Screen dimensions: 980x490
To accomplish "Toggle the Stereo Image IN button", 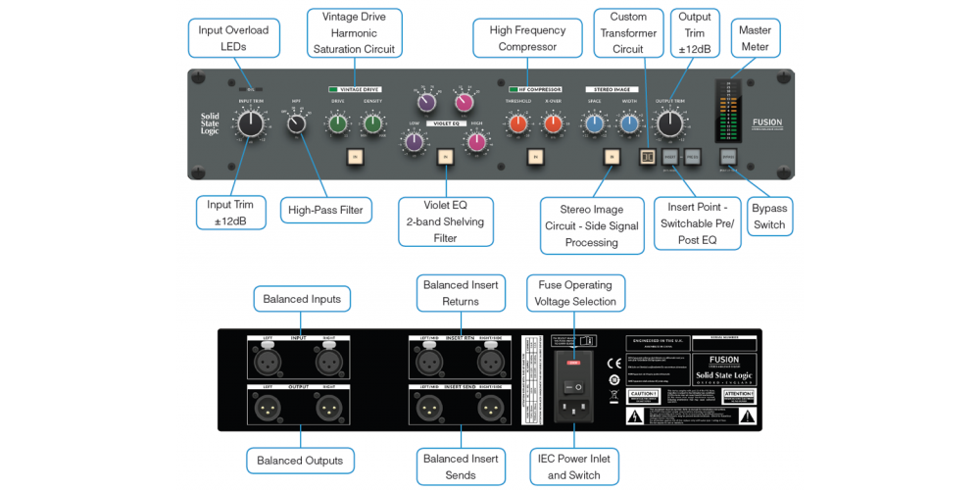I will (612, 157).
